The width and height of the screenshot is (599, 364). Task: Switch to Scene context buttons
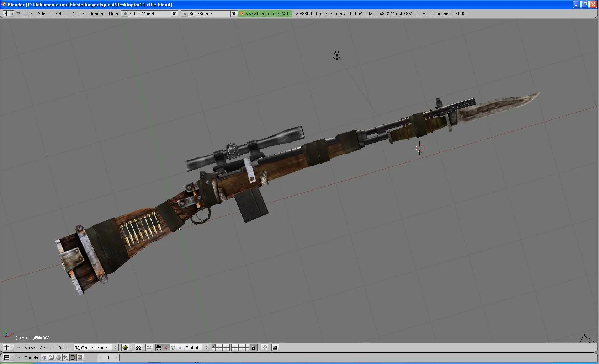(x=80, y=358)
